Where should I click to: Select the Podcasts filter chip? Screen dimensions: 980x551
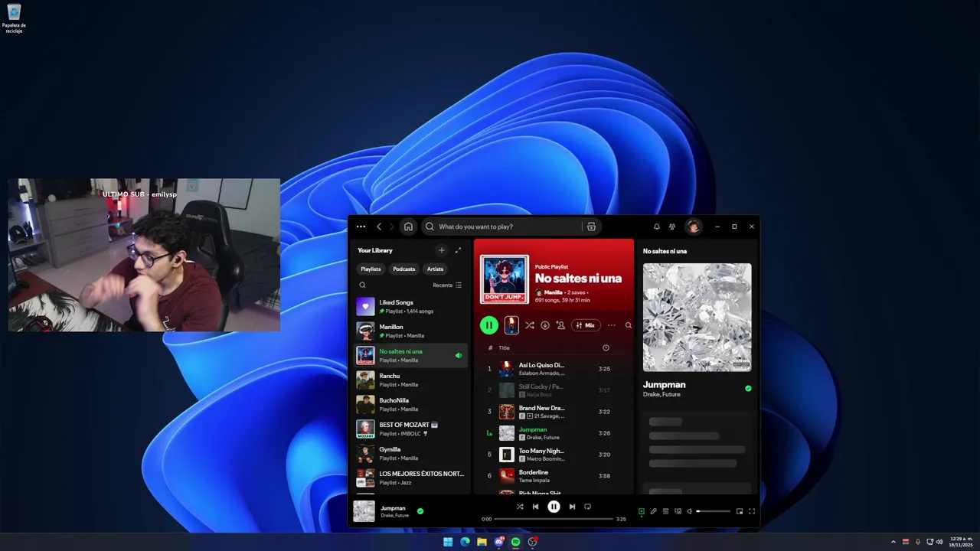tap(403, 269)
